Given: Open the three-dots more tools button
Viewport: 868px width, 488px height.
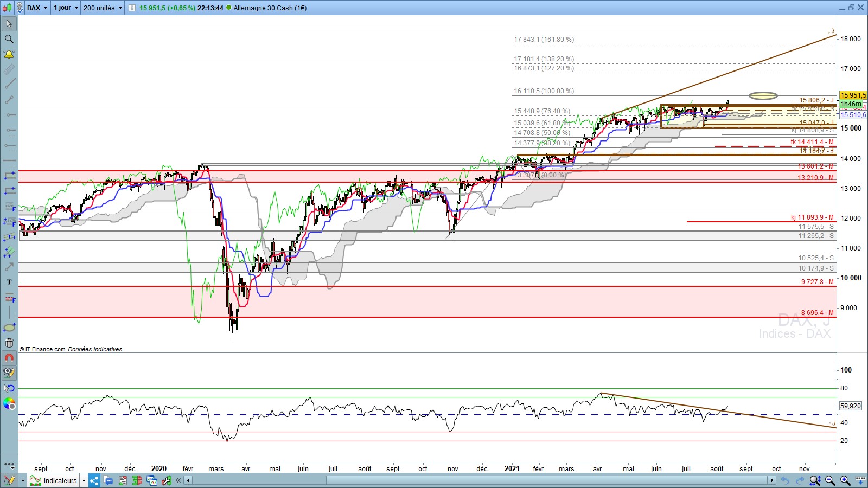Looking at the screenshot, I should pyautogui.click(x=9, y=465).
